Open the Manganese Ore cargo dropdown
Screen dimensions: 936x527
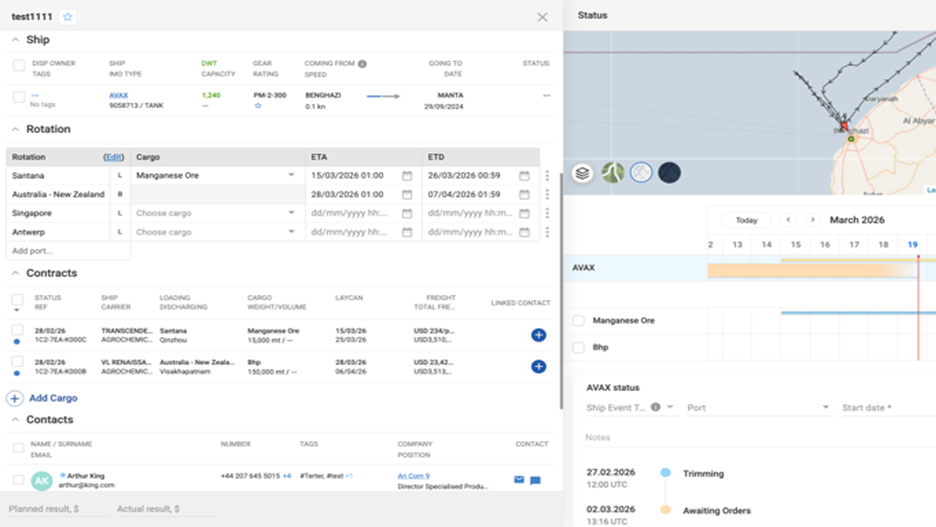(x=292, y=176)
